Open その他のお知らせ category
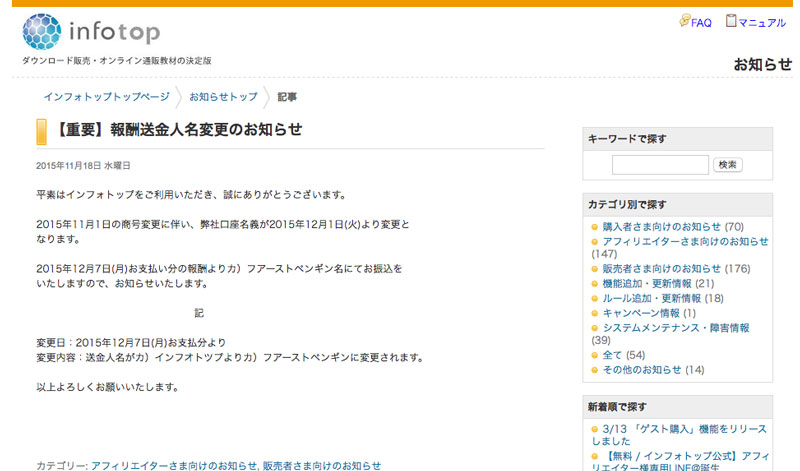 [641, 370]
